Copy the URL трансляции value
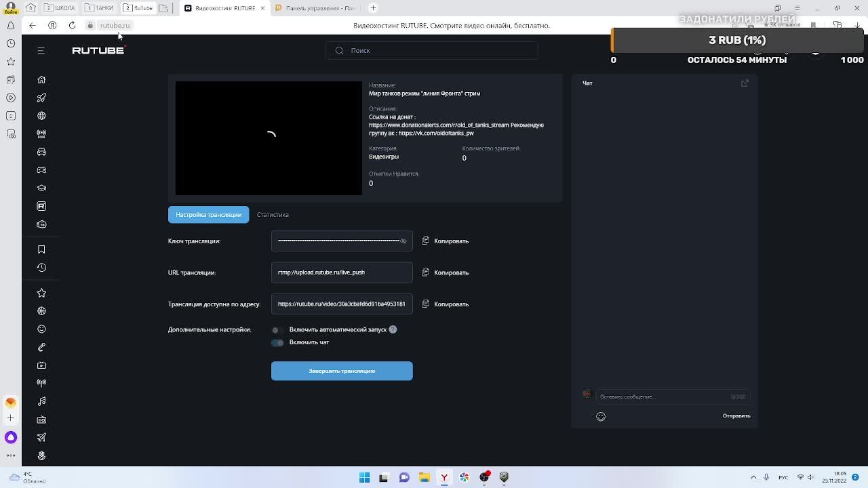This screenshot has height=488, width=868. pos(446,272)
